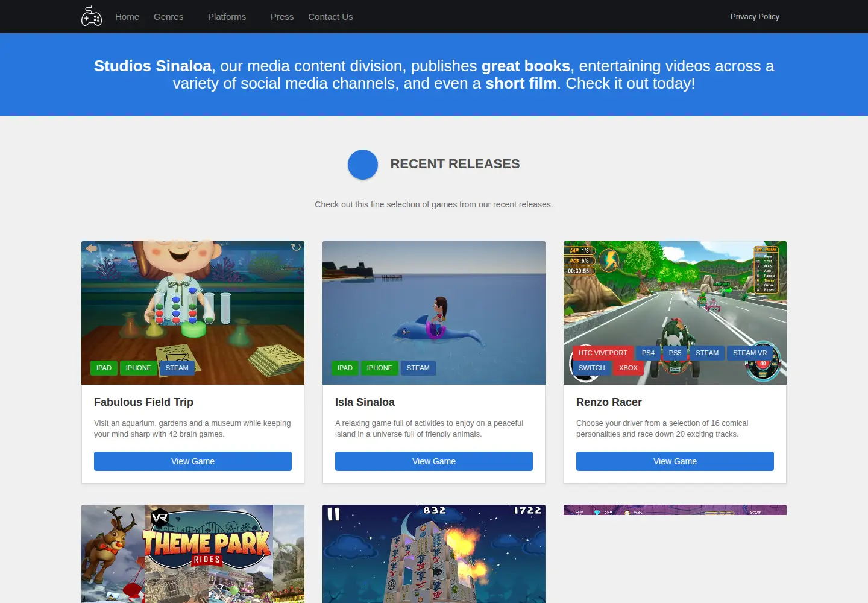Select STEAM tag on Fabulous Field Trip
Image resolution: width=868 pixels, height=603 pixels.
coord(177,368)
